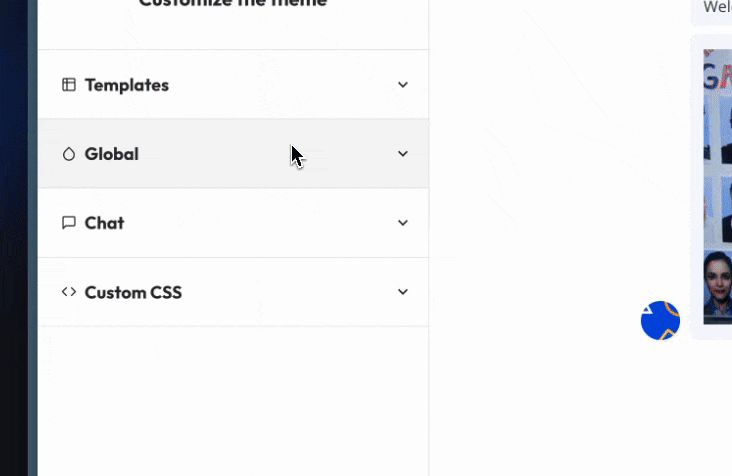
Task: Click the Custom CSS code brackets icon
Action: [x=69, y=292]
